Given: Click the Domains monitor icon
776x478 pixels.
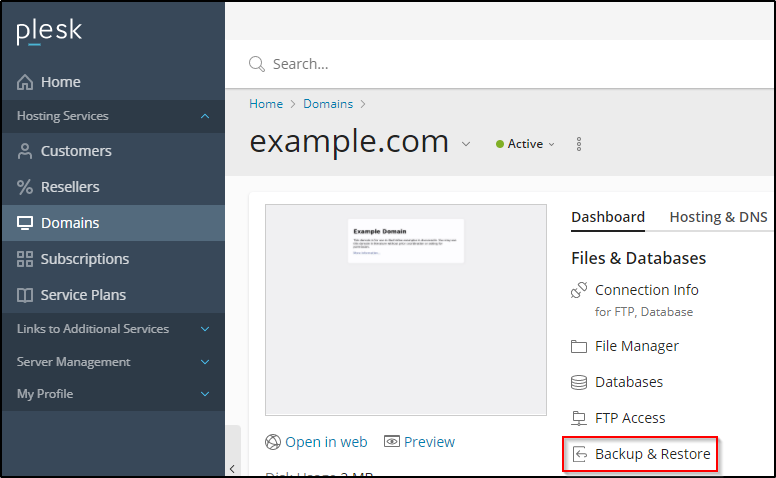Looking at the screenshot, I should (x=25, y=223).
